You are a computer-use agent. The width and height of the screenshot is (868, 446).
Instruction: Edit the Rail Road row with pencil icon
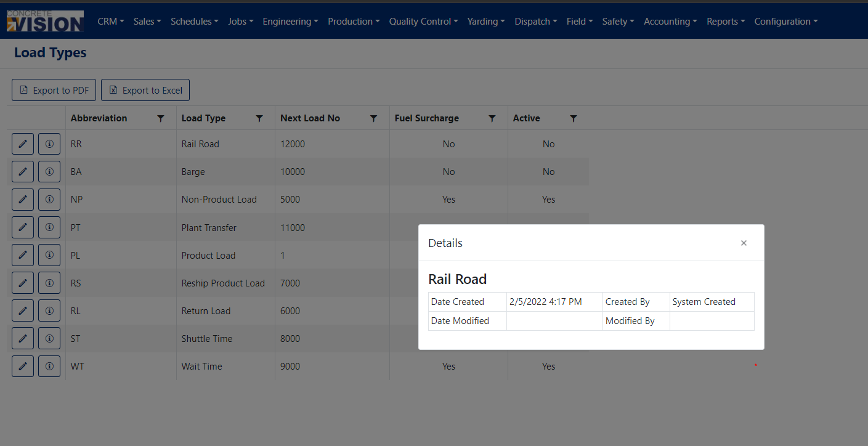[x=23, y=144]
